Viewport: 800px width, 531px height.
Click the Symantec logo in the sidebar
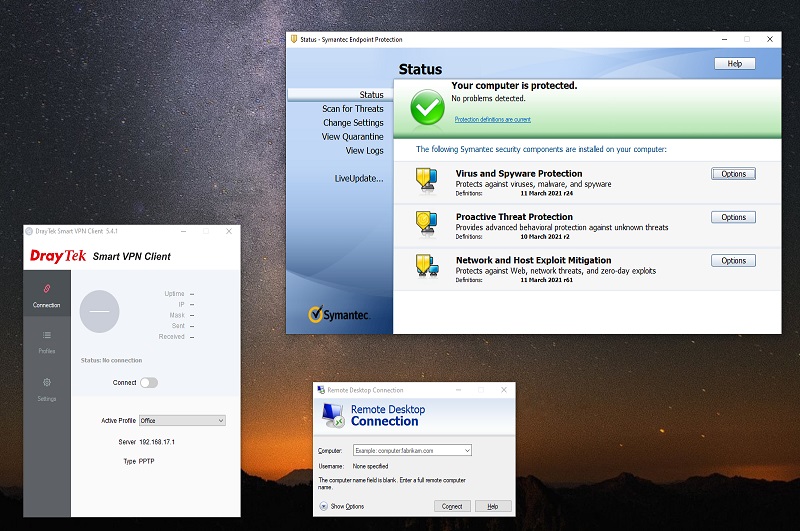[x=338, y=314]
